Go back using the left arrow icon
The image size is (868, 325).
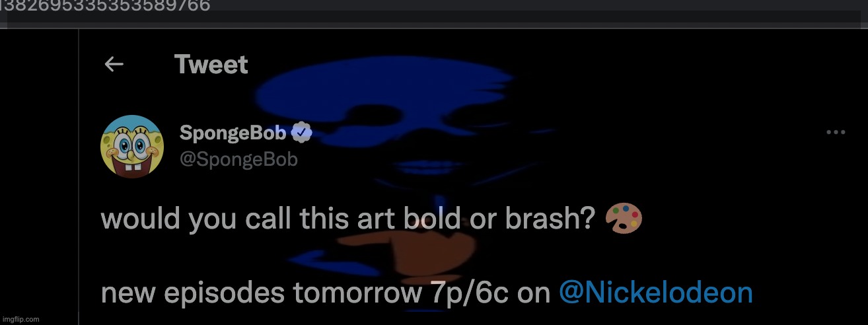pos(114,64)
